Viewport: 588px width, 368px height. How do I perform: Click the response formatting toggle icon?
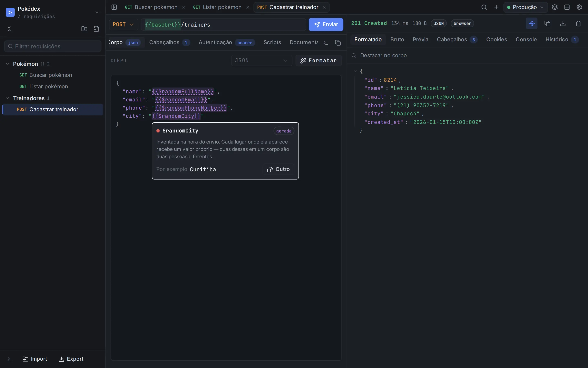(x=532, y=23)
